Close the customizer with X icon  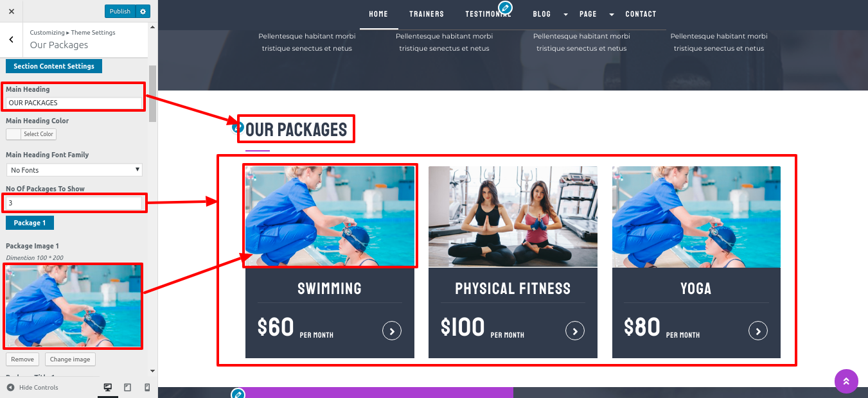[x=12, y=11]
